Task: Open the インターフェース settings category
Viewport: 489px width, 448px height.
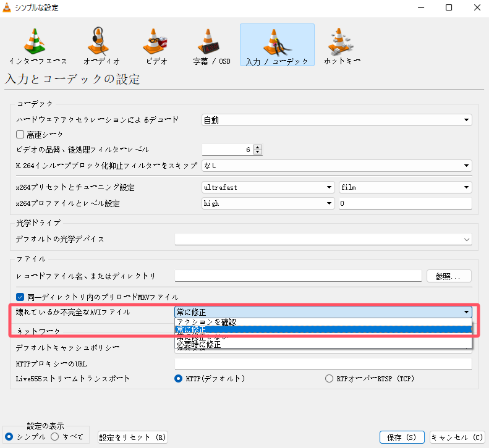Action: (x=38, y=45)
